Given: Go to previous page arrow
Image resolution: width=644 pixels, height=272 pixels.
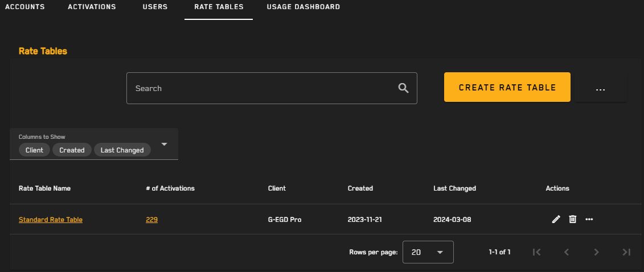Looking at the screenshot, I should (x=567, y=252).
